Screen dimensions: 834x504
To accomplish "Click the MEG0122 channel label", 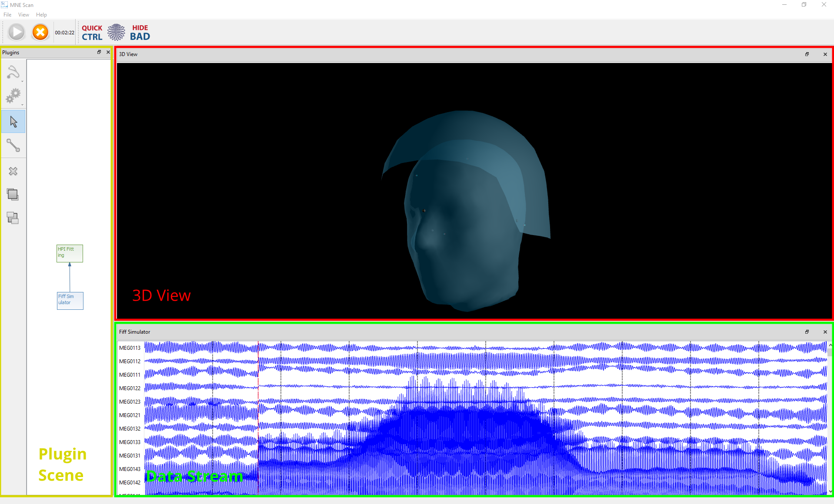I will point(130,388).
